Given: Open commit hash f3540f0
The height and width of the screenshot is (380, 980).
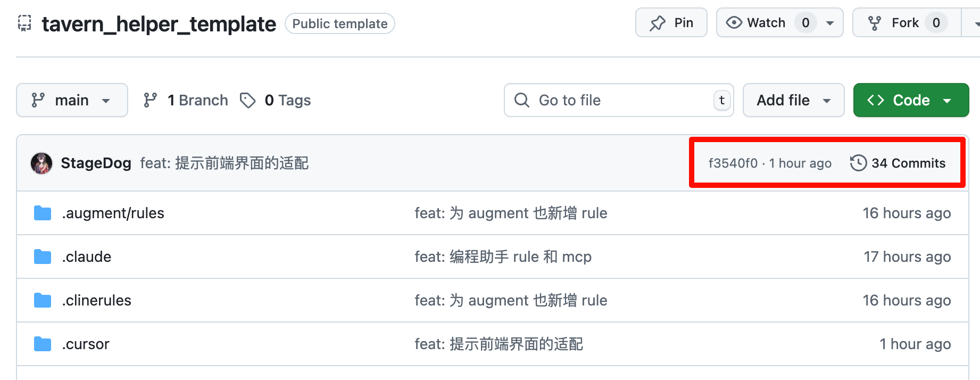Looking at the screenshot, I should [733, 163].
